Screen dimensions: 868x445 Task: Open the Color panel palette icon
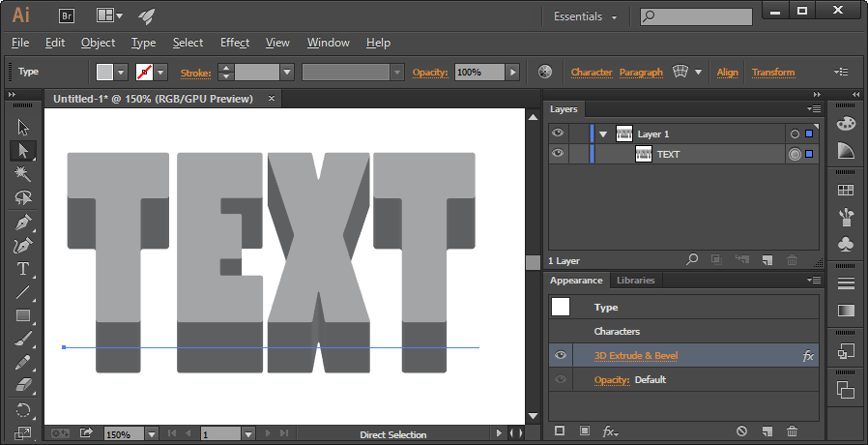point(846,124)
